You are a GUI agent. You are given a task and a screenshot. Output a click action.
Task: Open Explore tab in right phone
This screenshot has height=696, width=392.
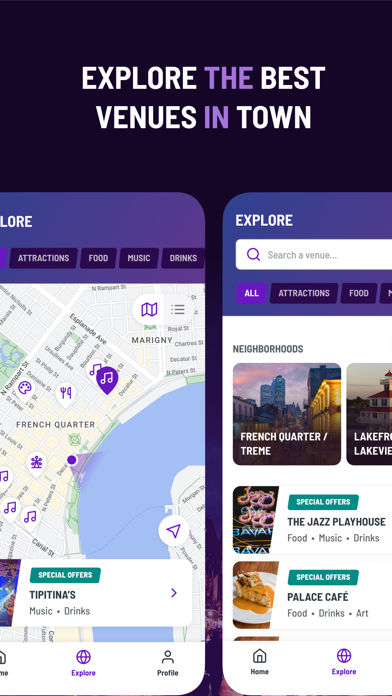pos(344,662)
